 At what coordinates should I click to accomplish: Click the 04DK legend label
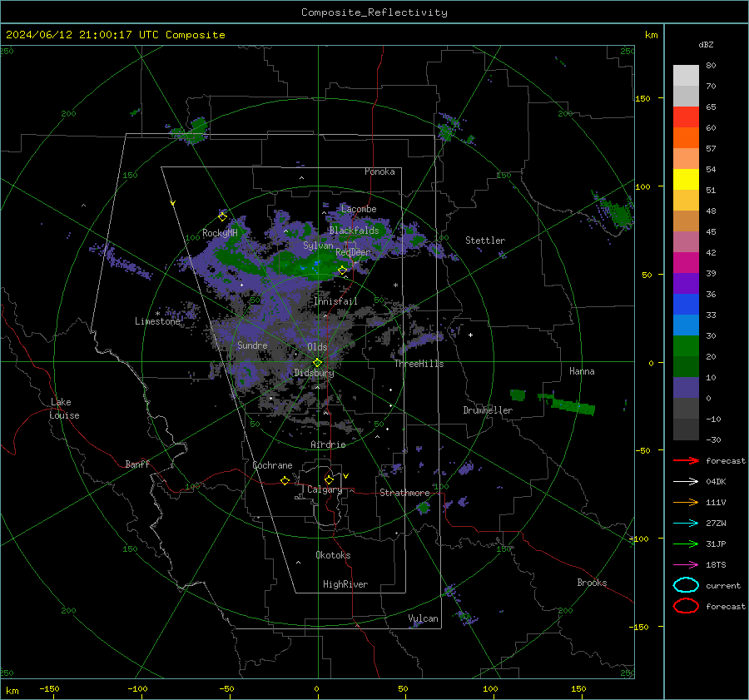coord(716,482)
